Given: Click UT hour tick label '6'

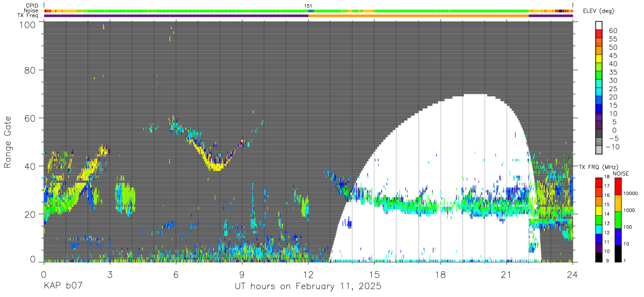Looking at the screenshot, I should (176, 274).
